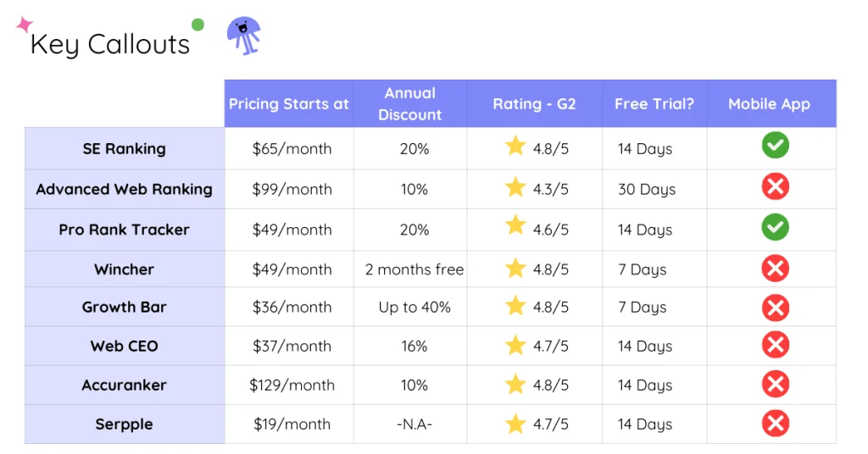Click the Serpple $19/month price cell

(292, 424)
